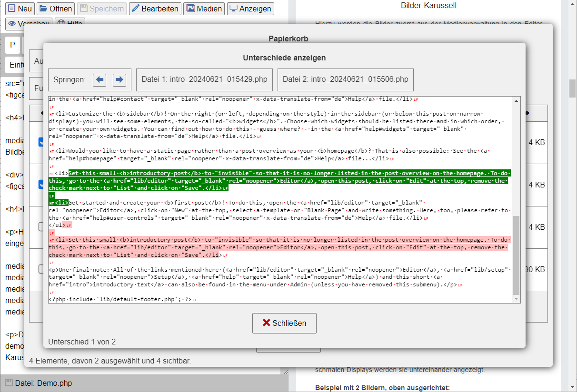Screen dimensions: 577x392
Task: Uncheck the second checked Papierkorb row checkbox
Action: [41, 184]
